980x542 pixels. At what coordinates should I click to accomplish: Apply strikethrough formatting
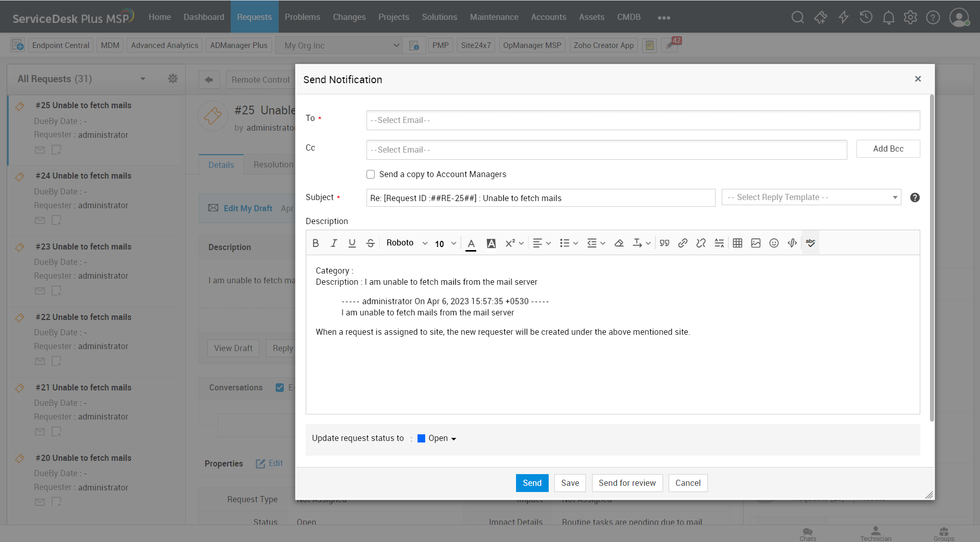pyautogui.click(x=371, y=243)
